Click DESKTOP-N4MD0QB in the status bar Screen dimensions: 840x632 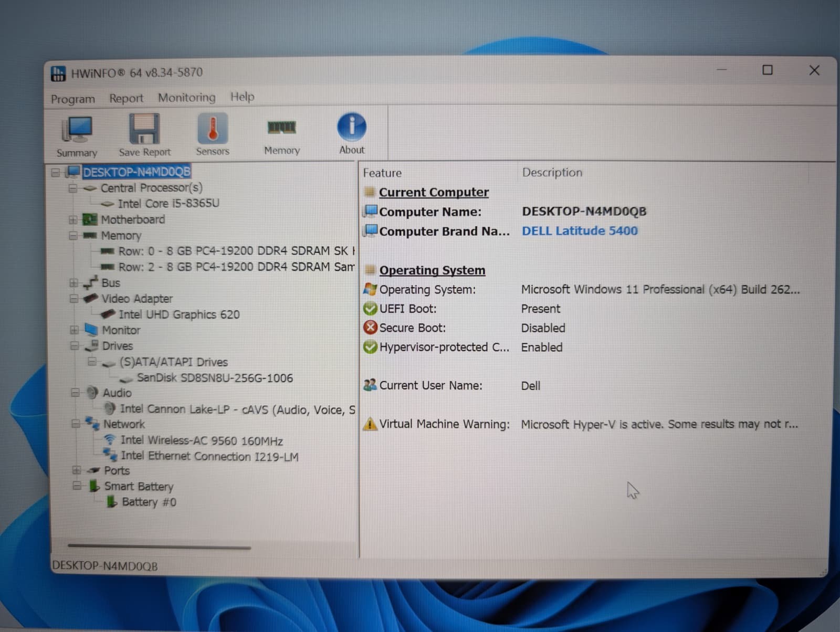pyautogui.click(x=104, y=566)
